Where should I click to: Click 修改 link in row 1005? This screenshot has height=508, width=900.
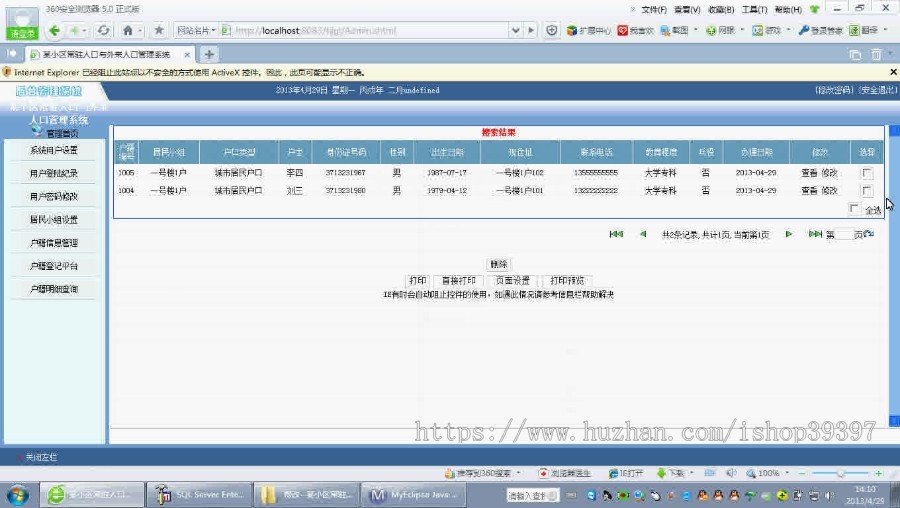tap(829, 173)
